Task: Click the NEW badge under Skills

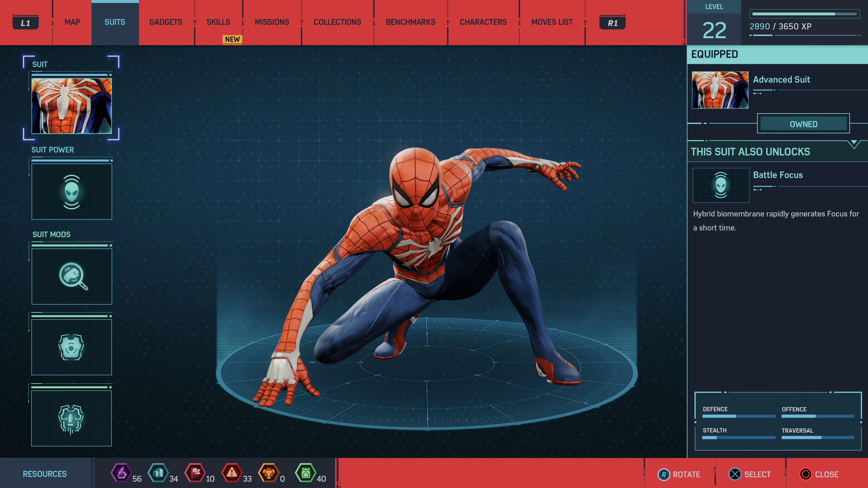Action: click(233, 39)
